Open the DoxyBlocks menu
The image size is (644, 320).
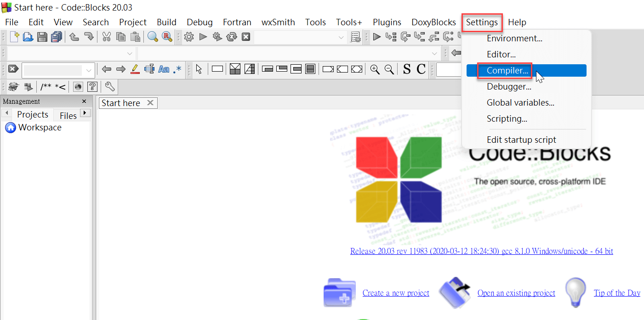pos(433,22)
